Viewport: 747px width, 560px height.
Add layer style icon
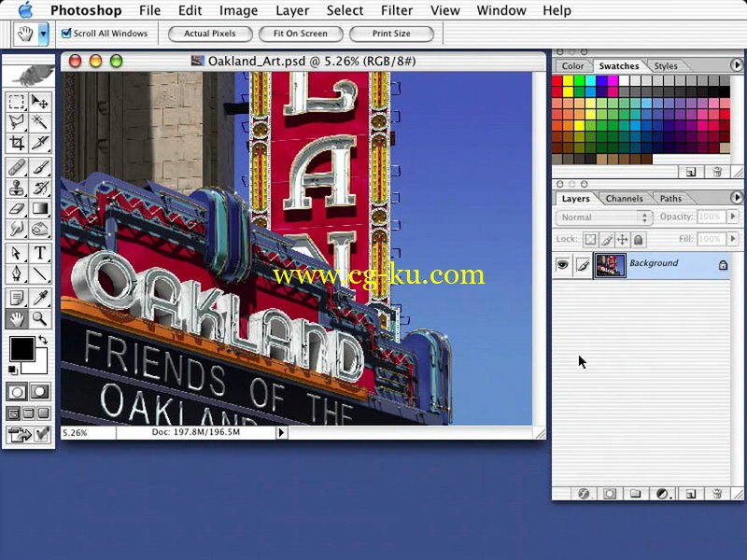pyautogui.click(x=584, y=494)
